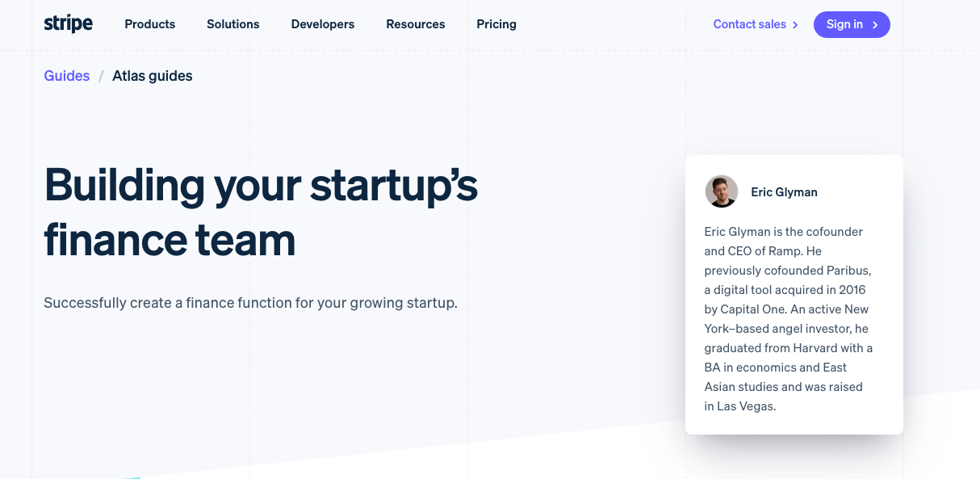
Task: Click the Guides breadcrumb link
Action: [x=66, y=76]
